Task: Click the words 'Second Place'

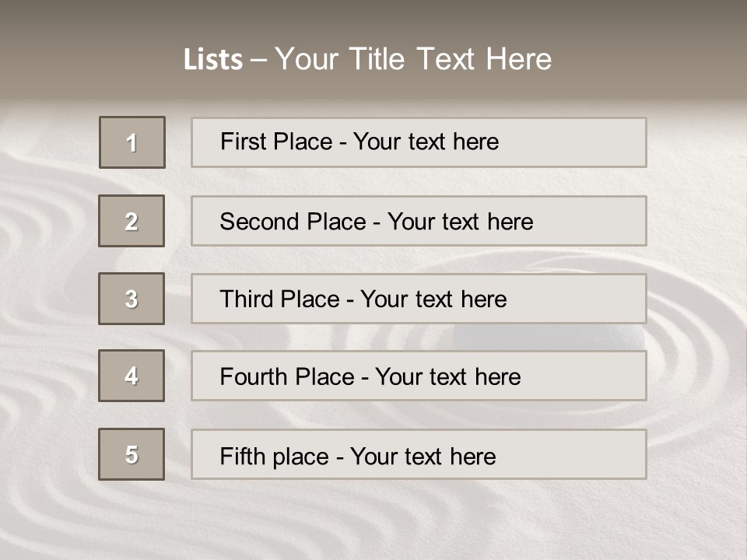Action: tap(292, 222)
